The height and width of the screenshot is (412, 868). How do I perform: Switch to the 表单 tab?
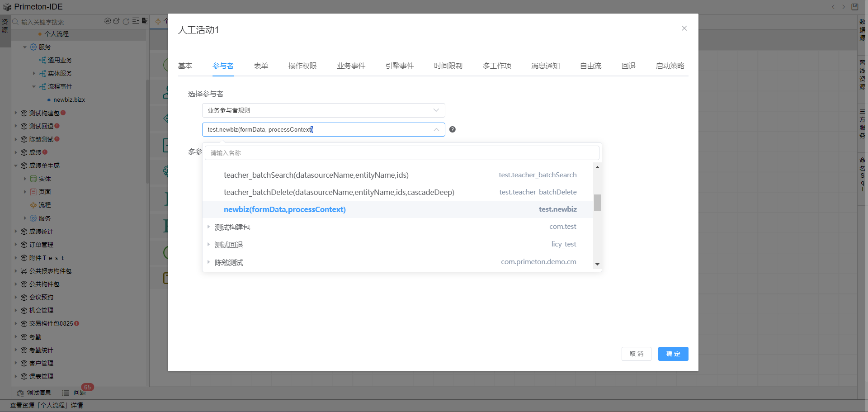point(261,66)
